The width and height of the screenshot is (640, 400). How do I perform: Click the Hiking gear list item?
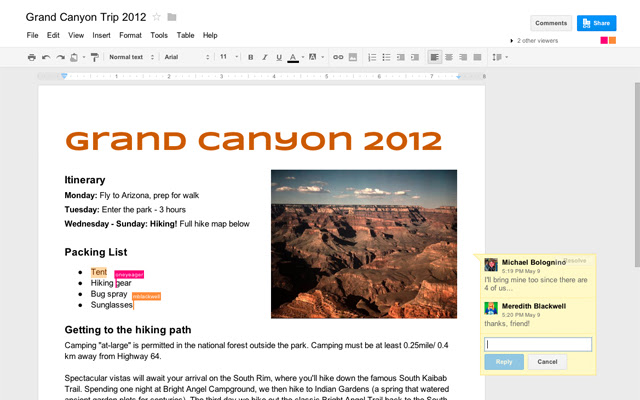[111, 283]
